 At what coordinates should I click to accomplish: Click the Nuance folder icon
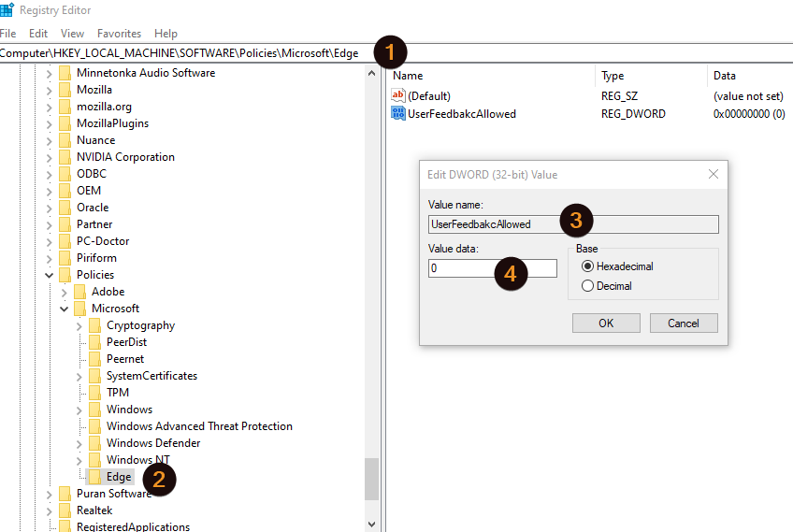(65, 140)
